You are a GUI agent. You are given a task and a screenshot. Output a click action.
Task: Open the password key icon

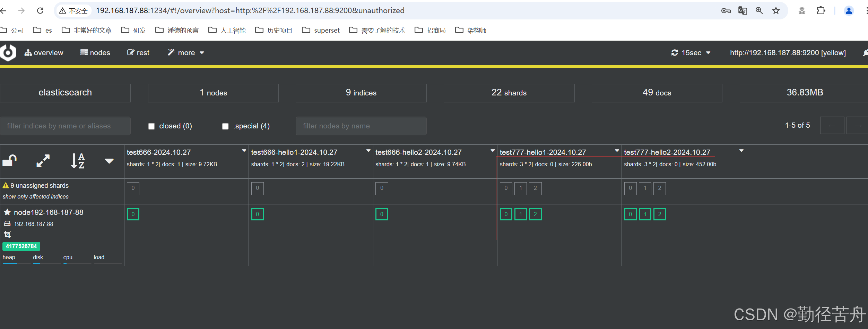[726, 11]
